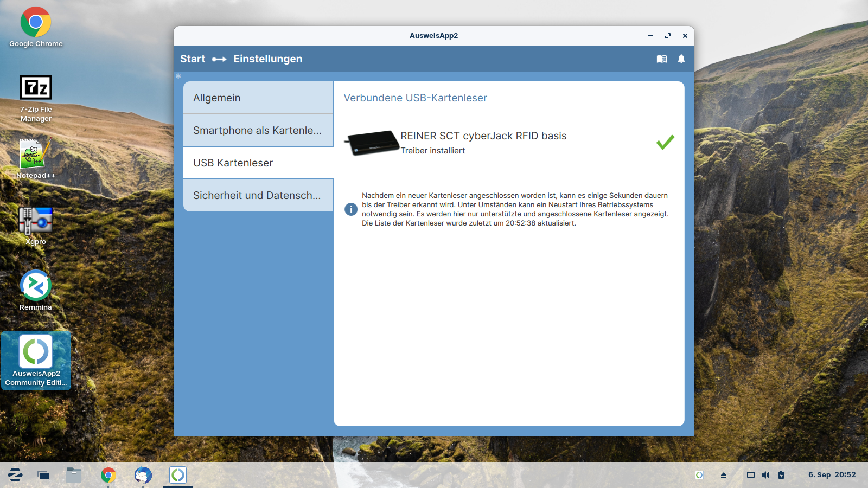Open the help book icon in header
The image size is (868, 488).
661,59
